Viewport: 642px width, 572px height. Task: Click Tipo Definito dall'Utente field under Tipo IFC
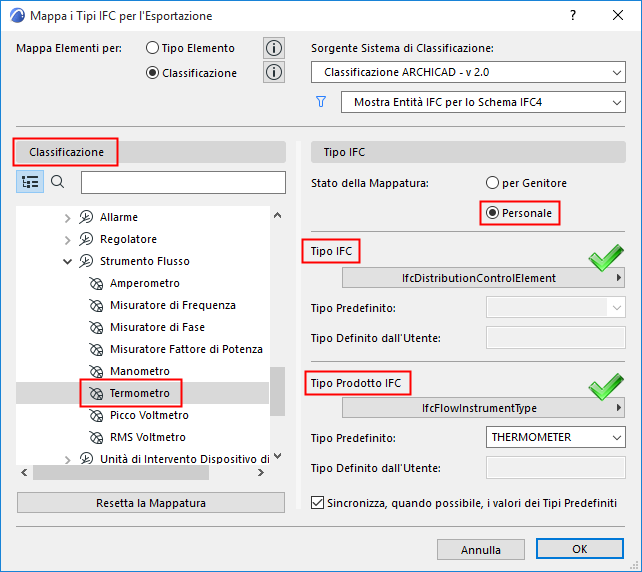(556, 338)
